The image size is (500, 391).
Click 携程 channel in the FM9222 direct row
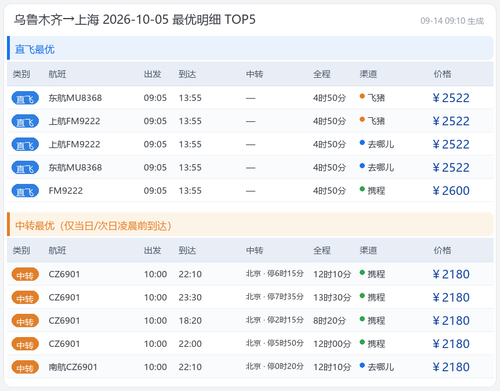point(372,190)
